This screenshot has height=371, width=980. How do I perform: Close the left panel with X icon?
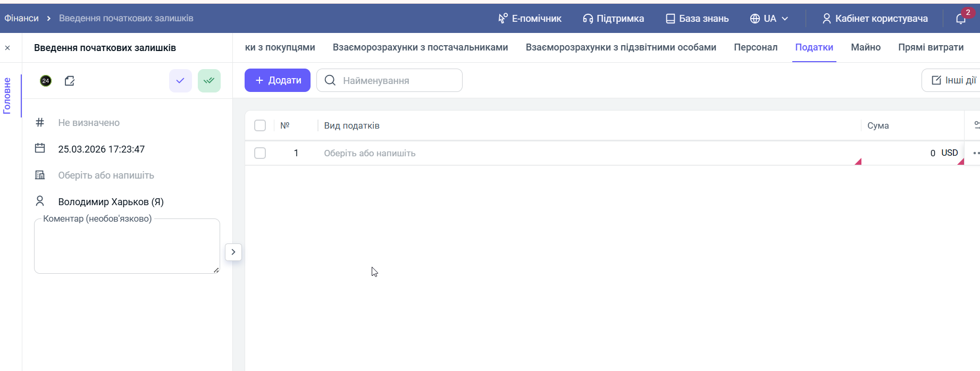coord(7,48)
